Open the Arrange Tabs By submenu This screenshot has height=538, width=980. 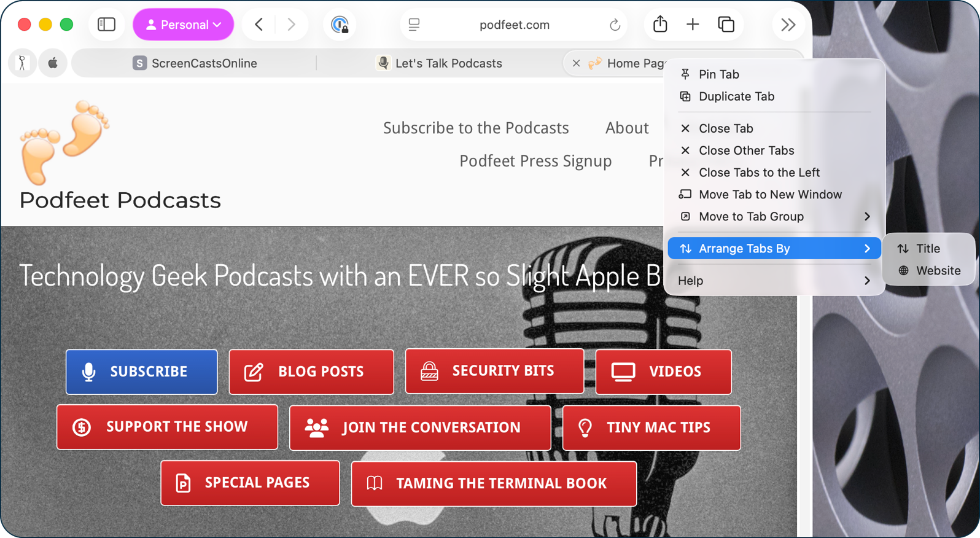point(774,249)
